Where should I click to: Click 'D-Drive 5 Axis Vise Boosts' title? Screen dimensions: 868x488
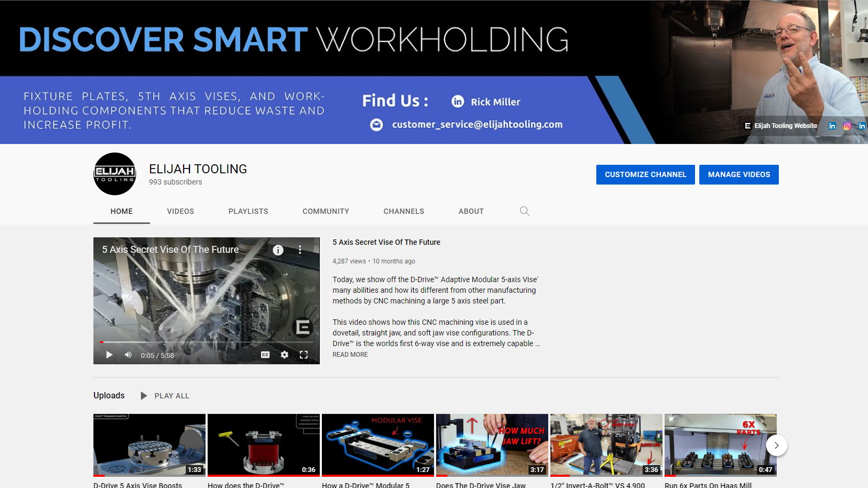point(138,485)
